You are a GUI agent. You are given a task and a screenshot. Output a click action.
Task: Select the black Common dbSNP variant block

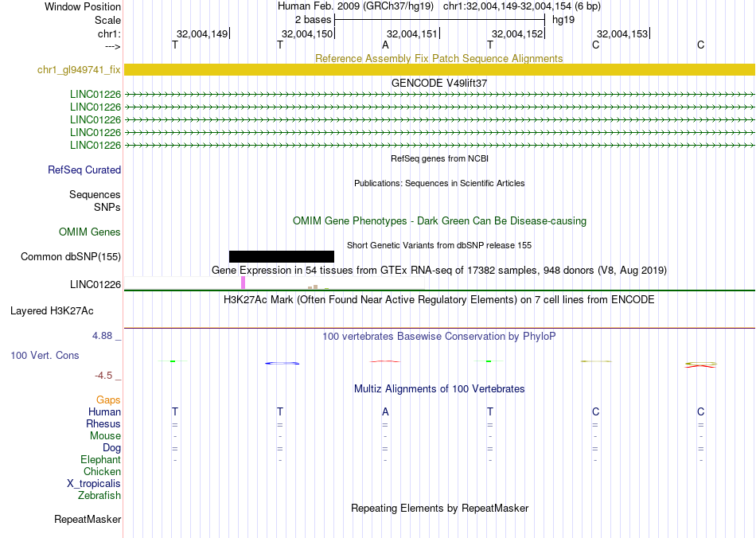(x=282, y=256)
